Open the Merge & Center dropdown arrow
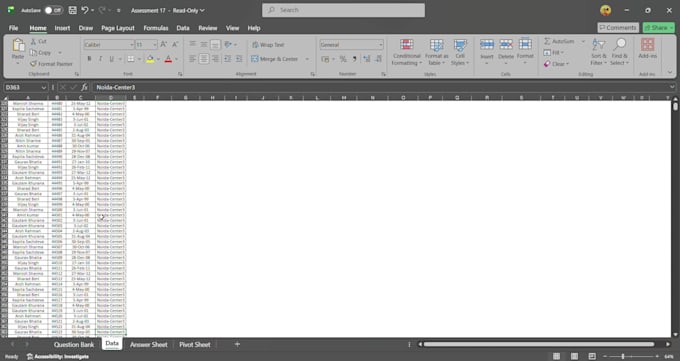Viewport: 680px width, 361px height. tap(307, 59)
